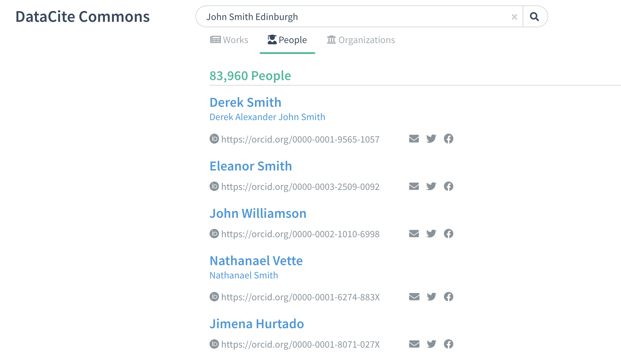Open the John Williamson result
The width and height of the screenshot is (621, 364).
click(x=258, y=214)
